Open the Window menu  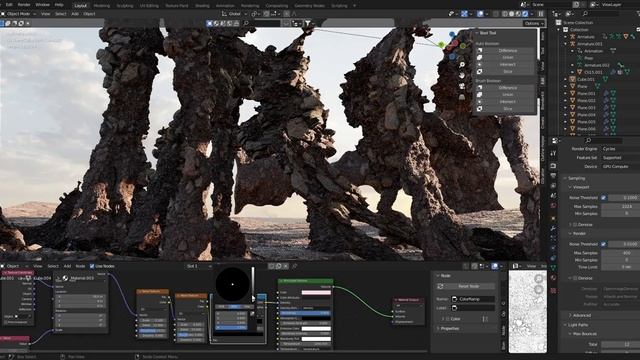(x=42, y=4)
